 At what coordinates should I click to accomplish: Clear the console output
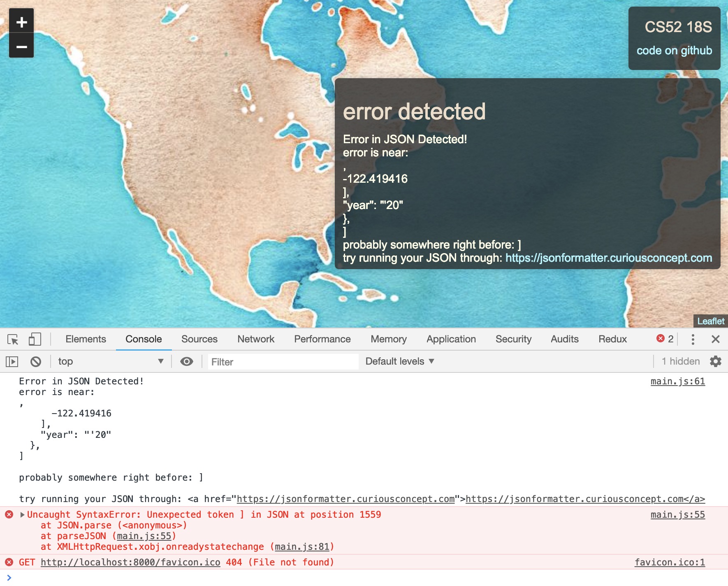pyautogui.click(x=36, y=362)
